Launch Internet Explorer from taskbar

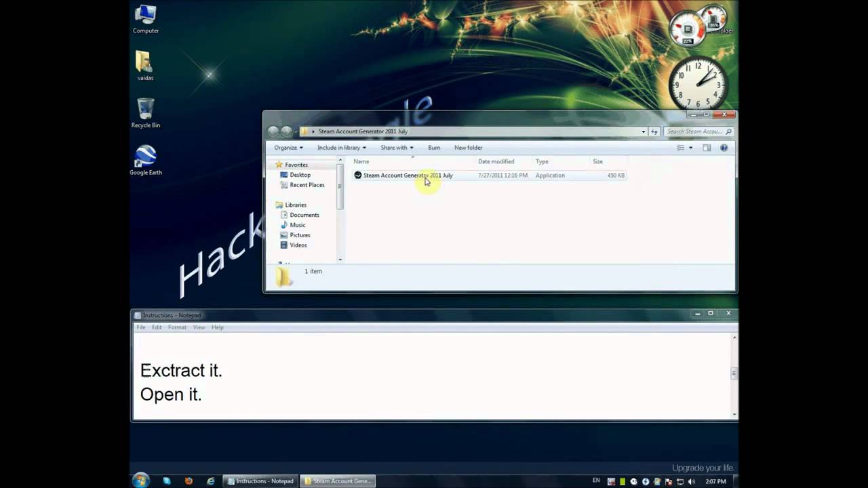(x=211, y=481)
